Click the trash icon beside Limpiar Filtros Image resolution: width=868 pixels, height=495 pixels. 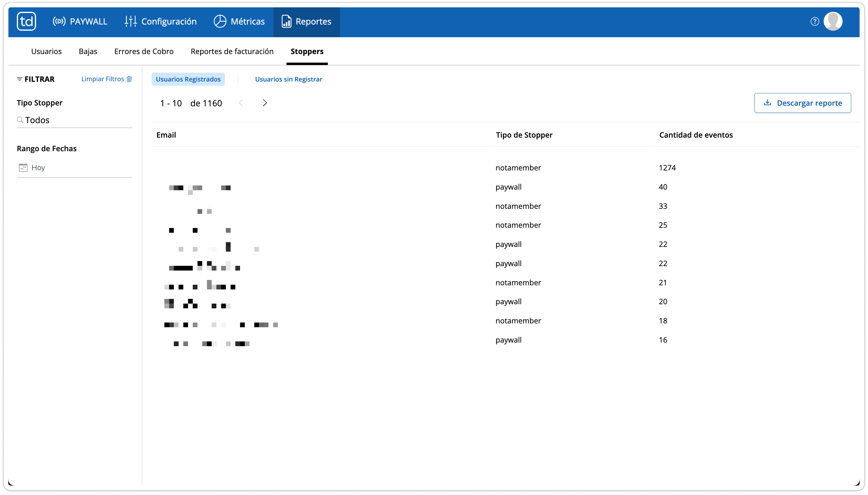(x=129, y=79)
